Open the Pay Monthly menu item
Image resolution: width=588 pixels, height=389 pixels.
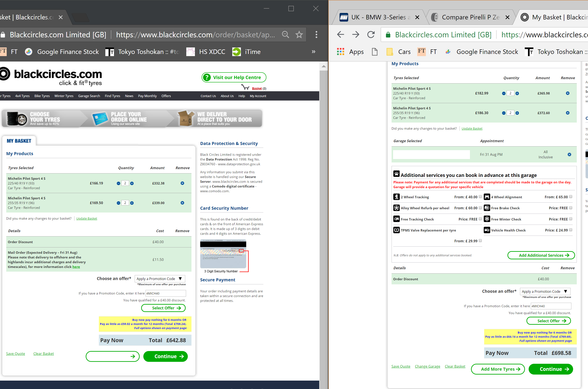tap(147, 96)
